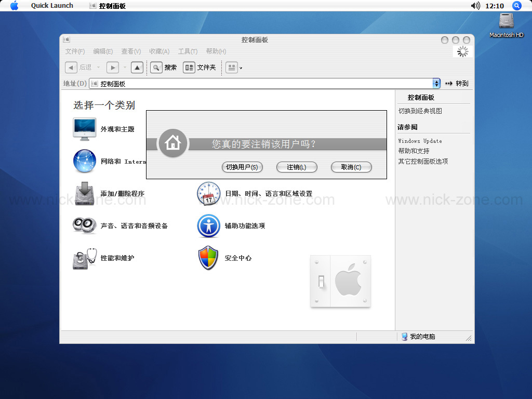
Task: Open the Windows Update link
Action: click(x=420, y=141)
